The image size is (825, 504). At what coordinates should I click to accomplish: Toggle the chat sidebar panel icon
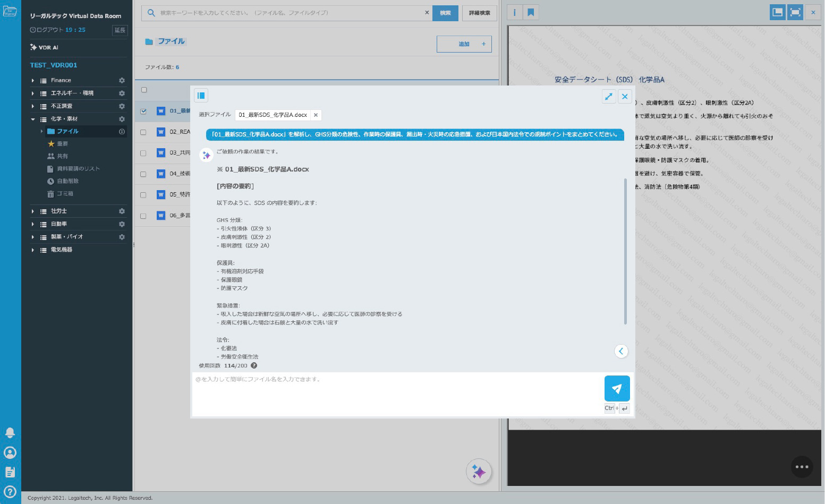tap(201, 96)
